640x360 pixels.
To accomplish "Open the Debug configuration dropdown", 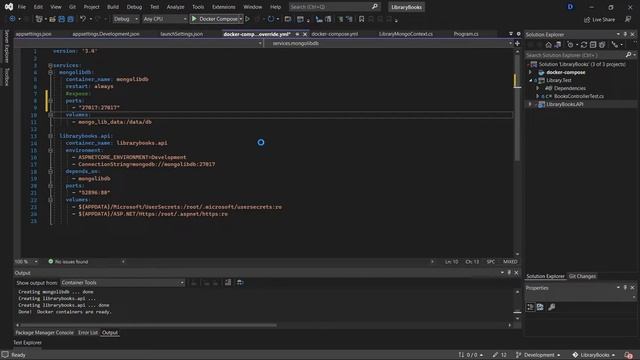I will coord(126,19).
